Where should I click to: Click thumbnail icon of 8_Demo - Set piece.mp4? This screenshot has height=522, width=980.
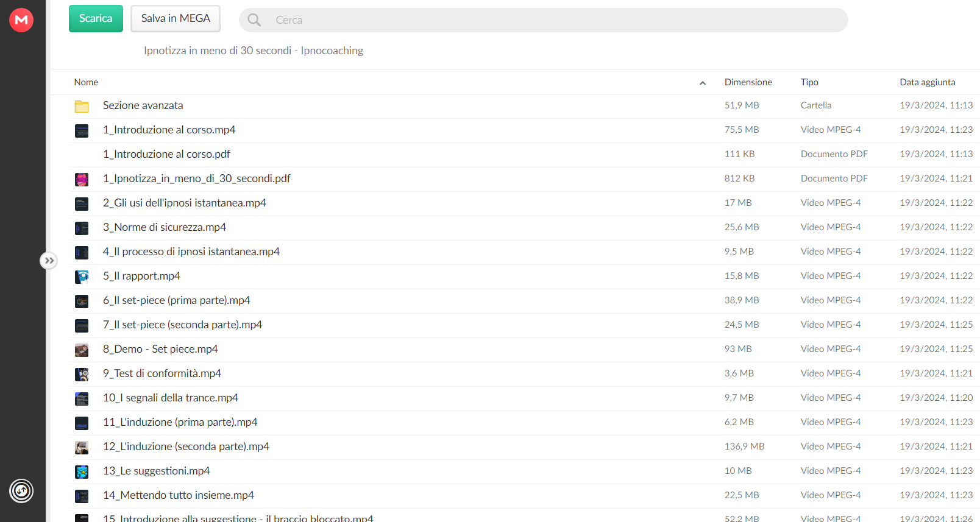[x=82, y=350]
